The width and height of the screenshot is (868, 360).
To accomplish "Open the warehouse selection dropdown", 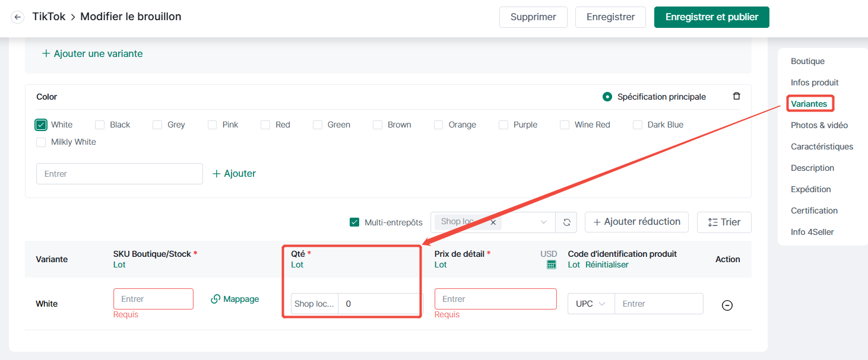I will (493, 222).
